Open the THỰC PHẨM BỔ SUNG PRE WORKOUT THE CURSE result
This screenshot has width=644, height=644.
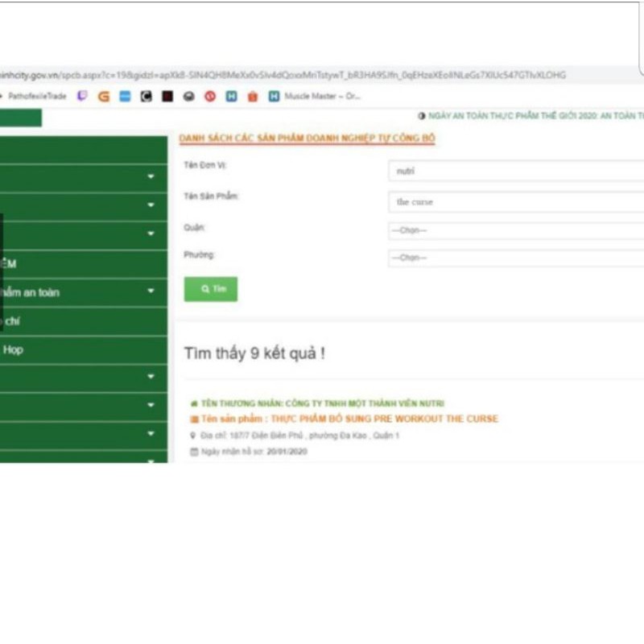click(x=385, y=419)
